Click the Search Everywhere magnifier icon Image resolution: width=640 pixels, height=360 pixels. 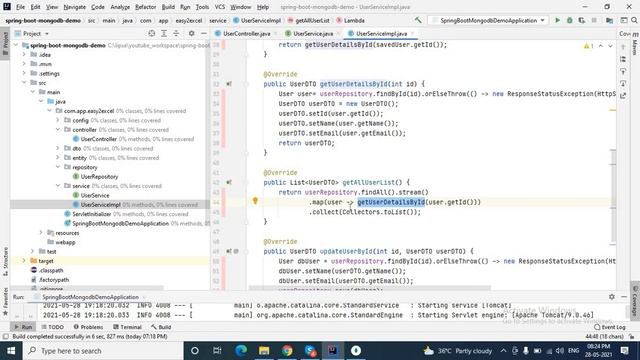point(634,20)
